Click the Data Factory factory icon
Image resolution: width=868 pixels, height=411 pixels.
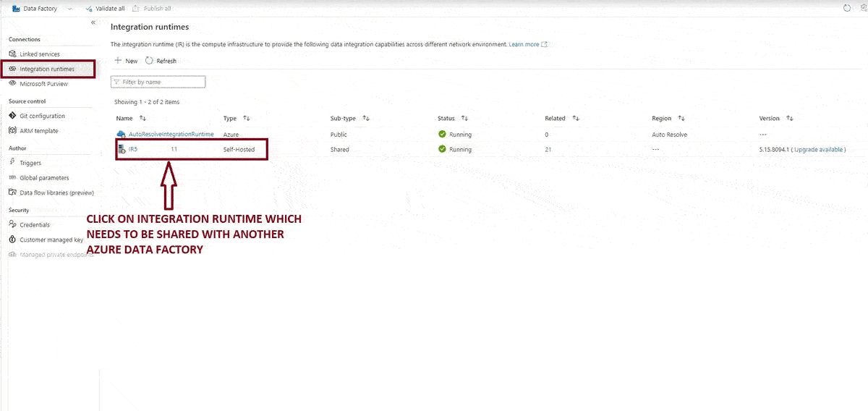pos(15,9)
